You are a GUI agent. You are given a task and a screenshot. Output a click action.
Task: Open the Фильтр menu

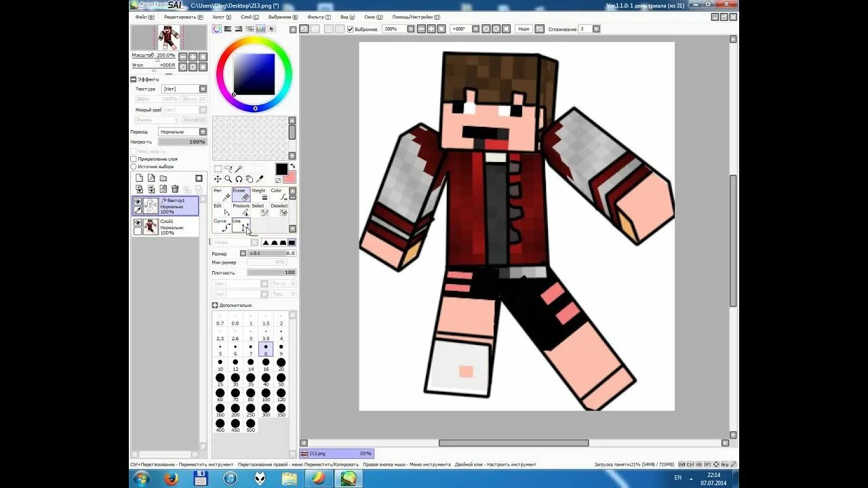pos(319,17)
